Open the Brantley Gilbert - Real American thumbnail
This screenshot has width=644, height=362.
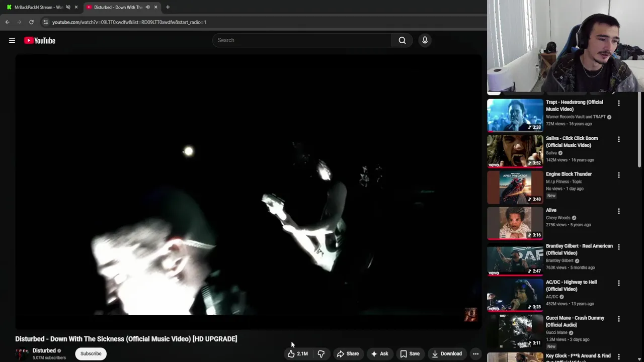click(x=515, y=259)
